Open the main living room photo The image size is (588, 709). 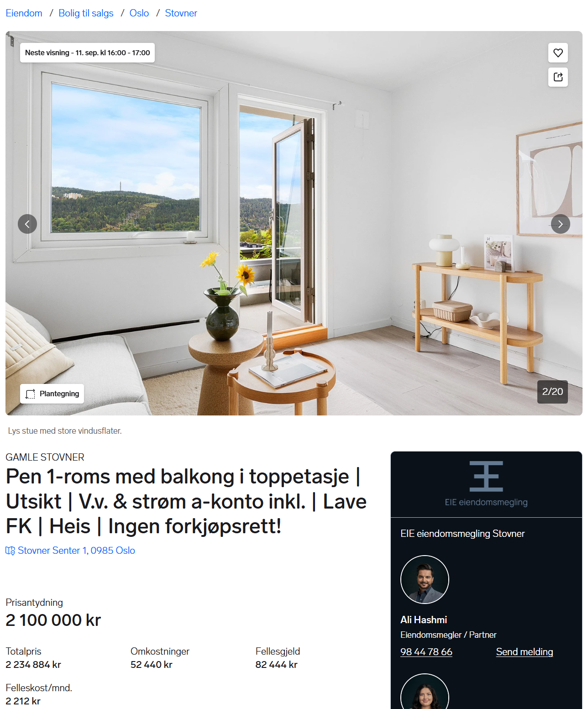pos(294,223)
